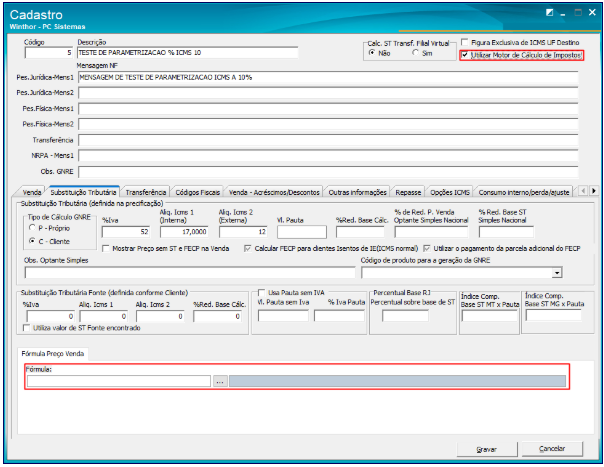Click the Pes.Física-Mens2 field
The width and height of the screenshot is (604, 467).
[x=328, y=124]
